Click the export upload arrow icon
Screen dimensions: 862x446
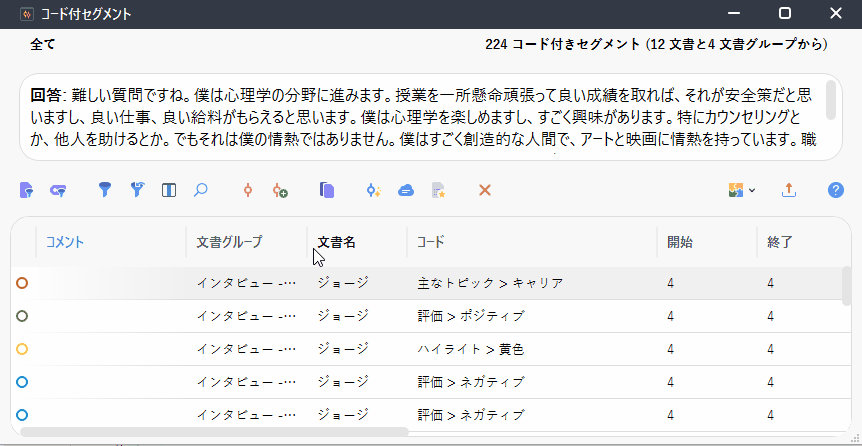pyautogui.click(x=789, y=190)
